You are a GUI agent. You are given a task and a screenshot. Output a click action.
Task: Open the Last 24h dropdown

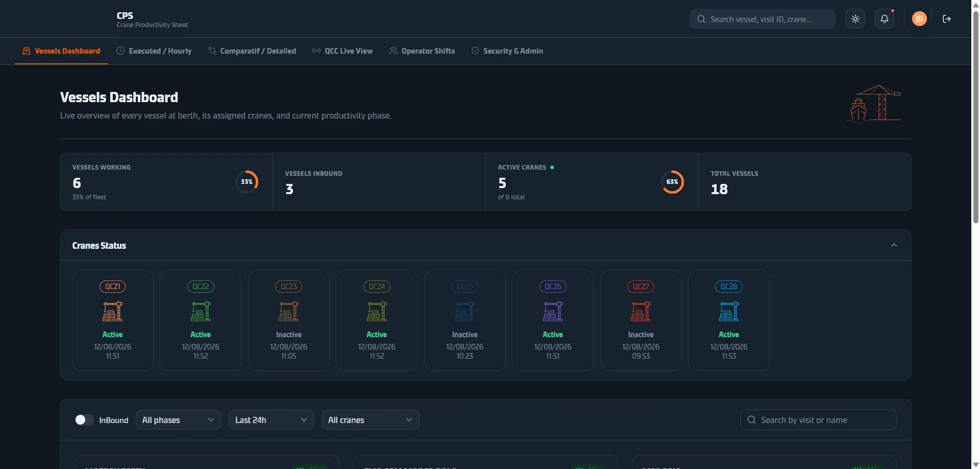[272, 420]
